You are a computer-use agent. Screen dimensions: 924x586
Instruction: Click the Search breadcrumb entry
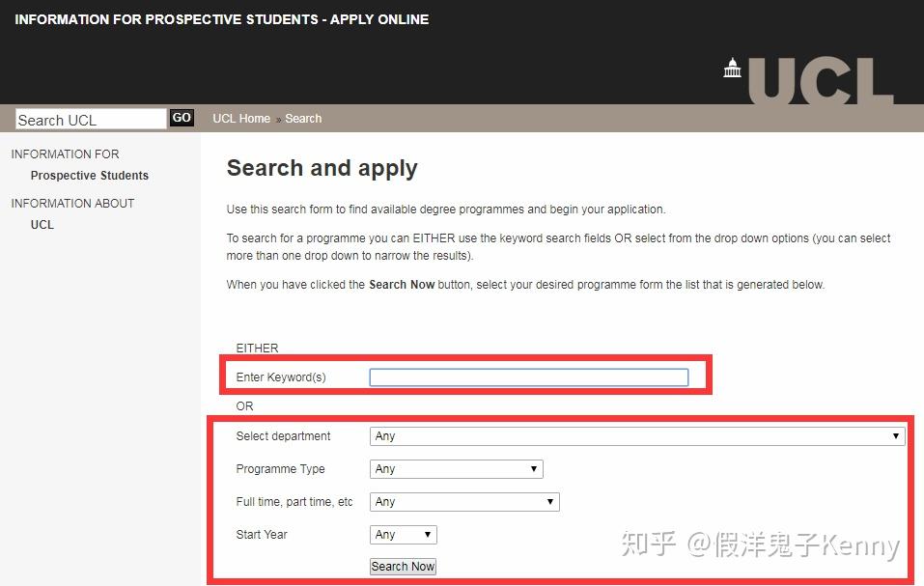[x=303, y=118]
